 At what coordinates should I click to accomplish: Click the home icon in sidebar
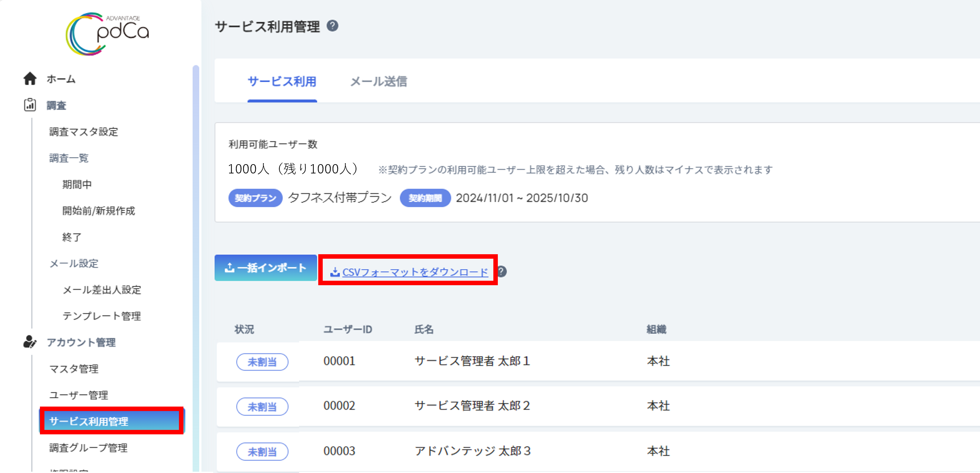coord(30,79)
